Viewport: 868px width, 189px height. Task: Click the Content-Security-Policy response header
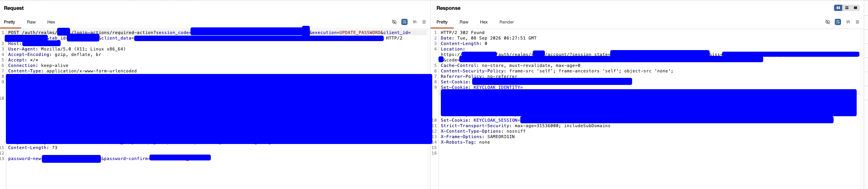557,71
